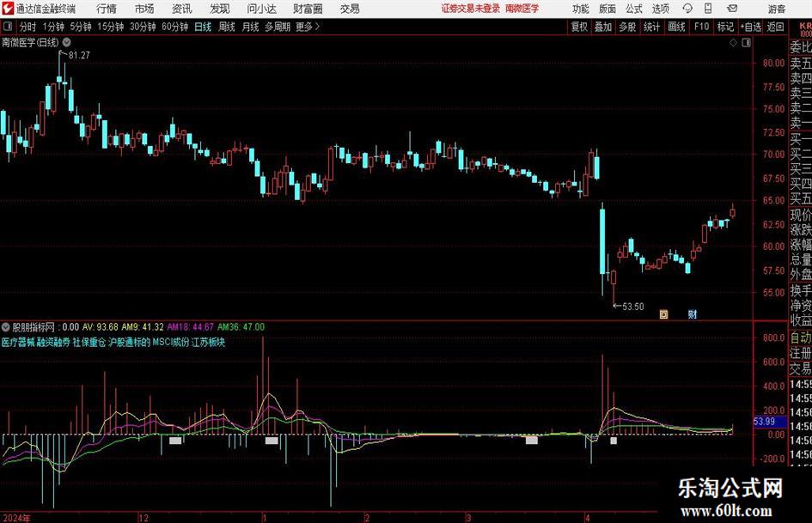
Task: Open the 行情 menu
Action: click(107, 9)
